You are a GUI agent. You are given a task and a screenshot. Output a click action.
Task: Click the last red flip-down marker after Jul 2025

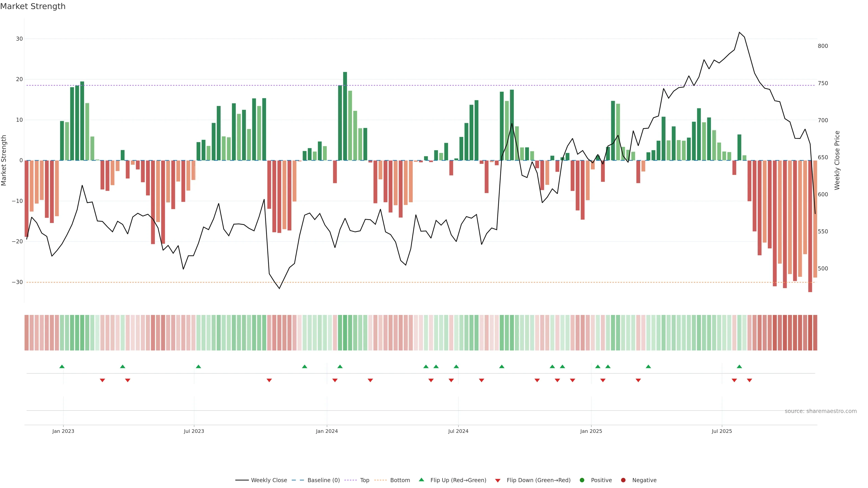[x=749, y=380]
